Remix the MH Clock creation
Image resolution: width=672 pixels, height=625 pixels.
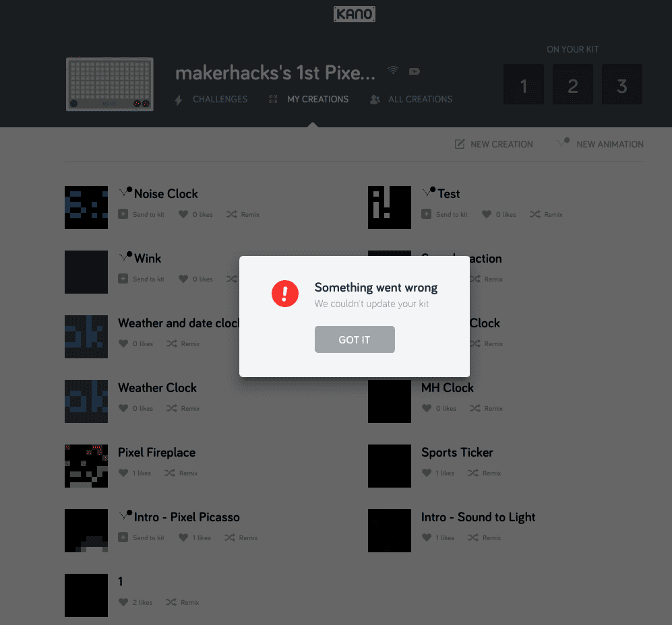click(486, 408)
